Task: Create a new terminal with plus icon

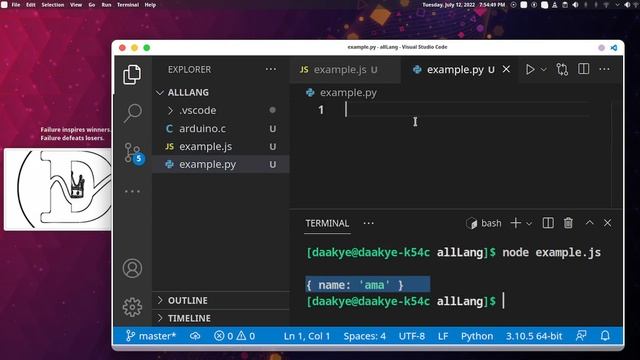Action: pos(516,223)
